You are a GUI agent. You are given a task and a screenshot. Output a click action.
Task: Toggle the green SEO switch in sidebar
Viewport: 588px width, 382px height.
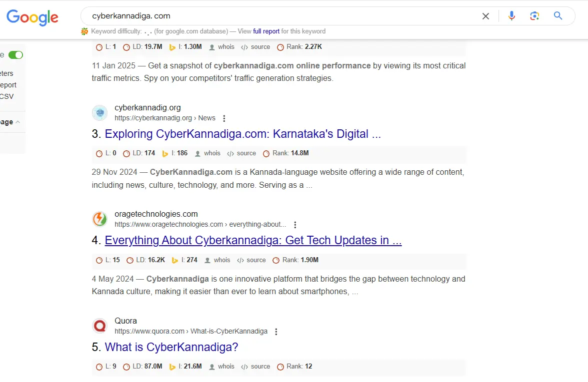coord(16,55)
